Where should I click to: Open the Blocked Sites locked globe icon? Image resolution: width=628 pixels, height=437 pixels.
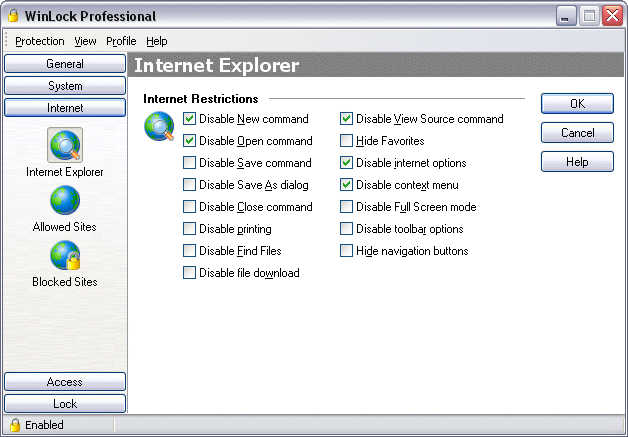(65, 255)
